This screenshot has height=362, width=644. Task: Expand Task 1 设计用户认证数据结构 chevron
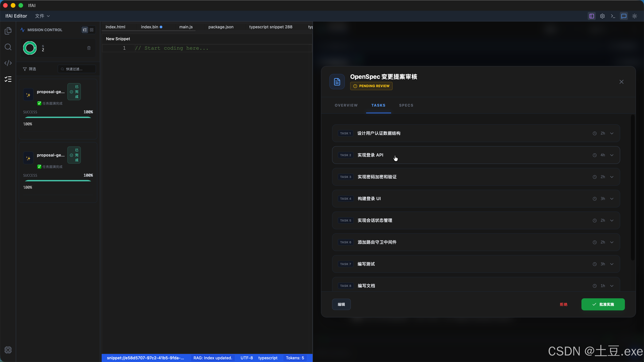[x=612, y=133]
